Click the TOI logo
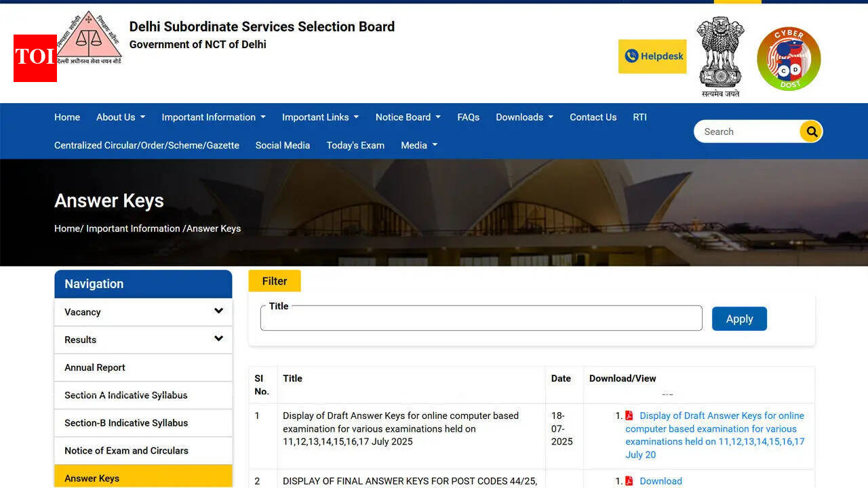The height and width of the screenshot is (488, 868). [35, 58]
